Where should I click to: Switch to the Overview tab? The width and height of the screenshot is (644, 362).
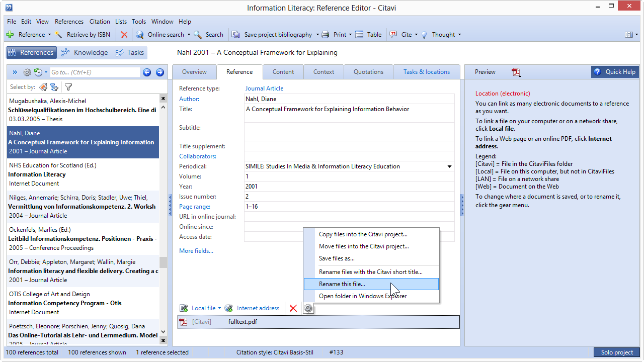click(x=194, y=72)
